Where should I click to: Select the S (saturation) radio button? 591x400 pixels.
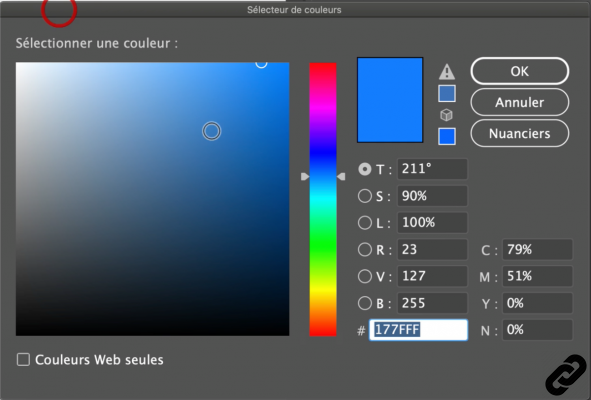click(x=364, y=196)
